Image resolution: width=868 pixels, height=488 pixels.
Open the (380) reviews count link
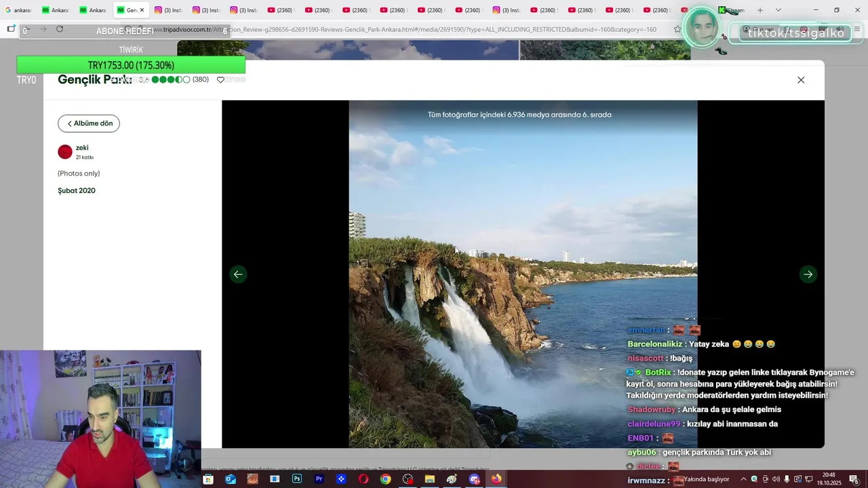tap(201, 79)
